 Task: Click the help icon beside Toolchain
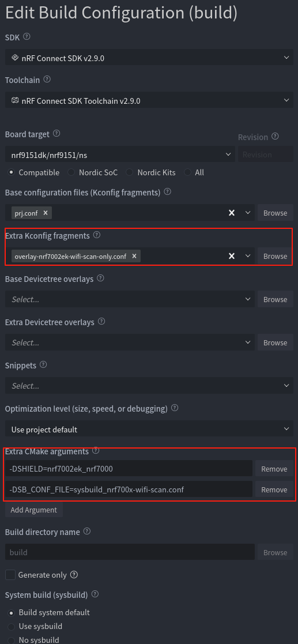[x=47, y=79]
